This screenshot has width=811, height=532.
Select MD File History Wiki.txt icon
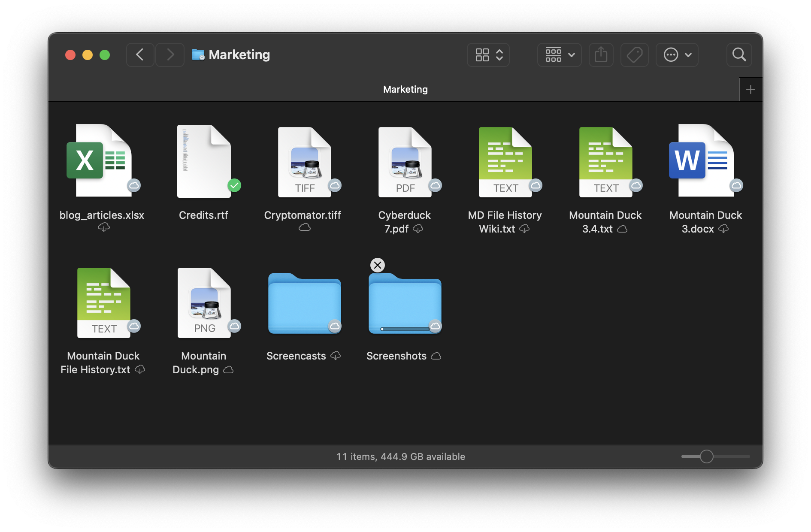[x=505, y=162]
